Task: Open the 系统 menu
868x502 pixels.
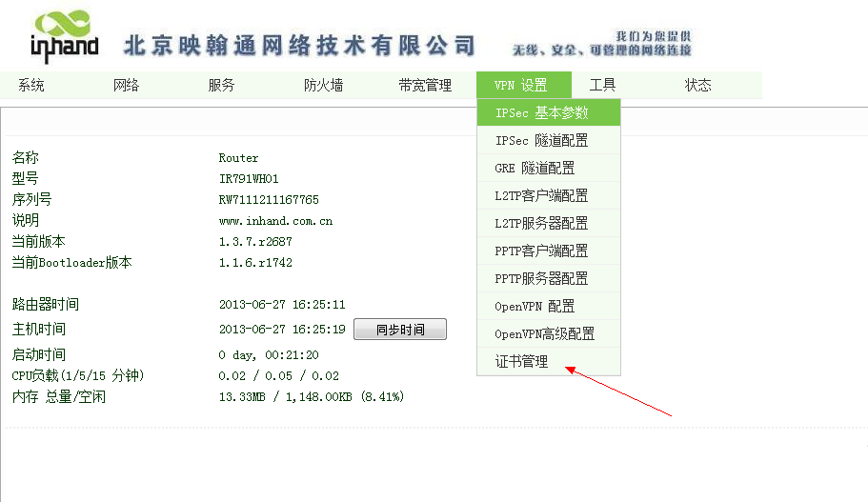Action: pos(31,86)
